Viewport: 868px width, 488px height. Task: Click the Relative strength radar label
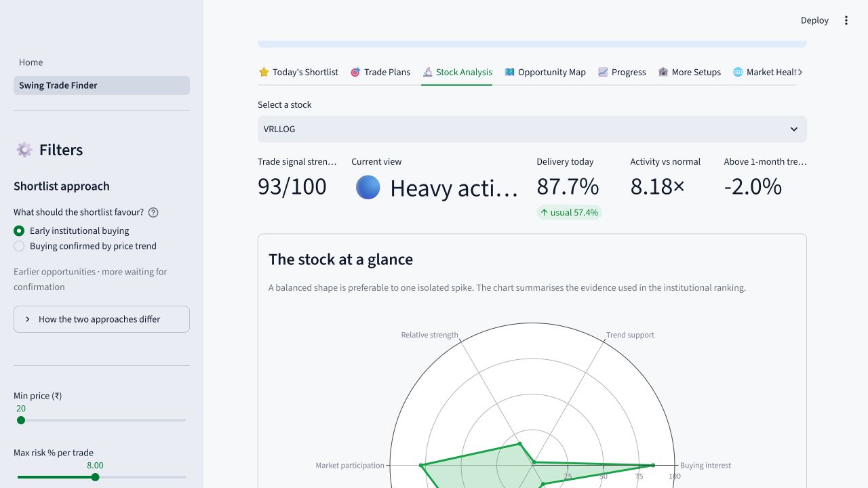[429, 335]
